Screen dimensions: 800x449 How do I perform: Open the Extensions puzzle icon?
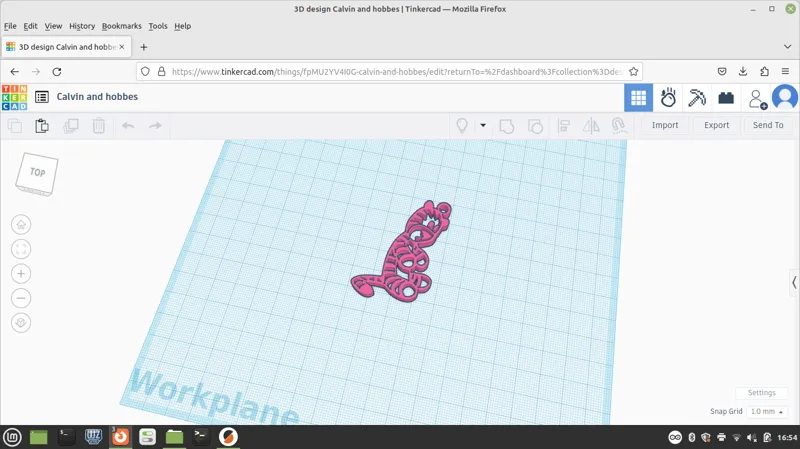pyautogui.click(x=764, y=71)
